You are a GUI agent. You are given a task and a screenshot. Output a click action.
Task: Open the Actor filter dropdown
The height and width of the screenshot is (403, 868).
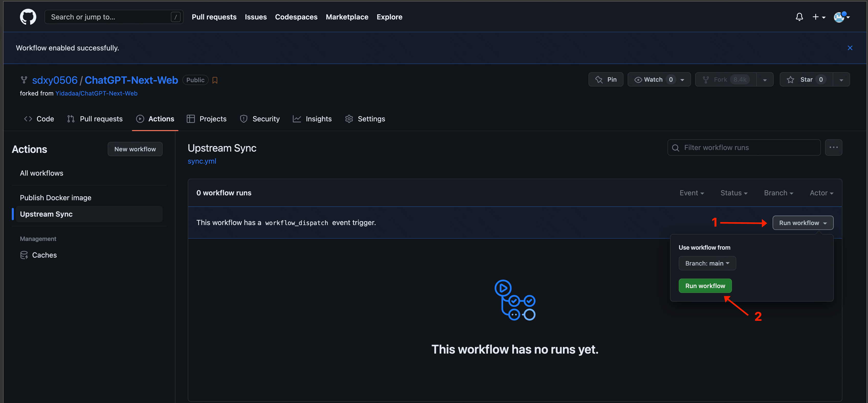[821, 193]
